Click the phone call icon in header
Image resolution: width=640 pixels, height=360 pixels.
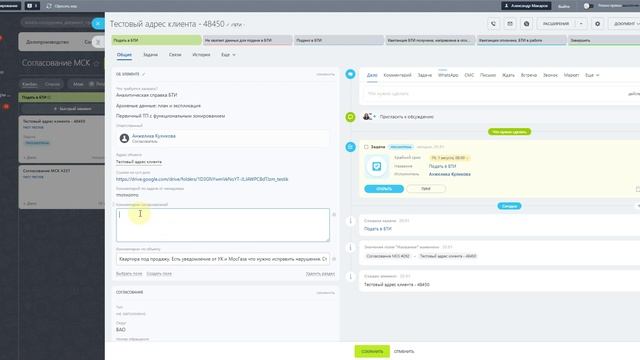[493, 24]
